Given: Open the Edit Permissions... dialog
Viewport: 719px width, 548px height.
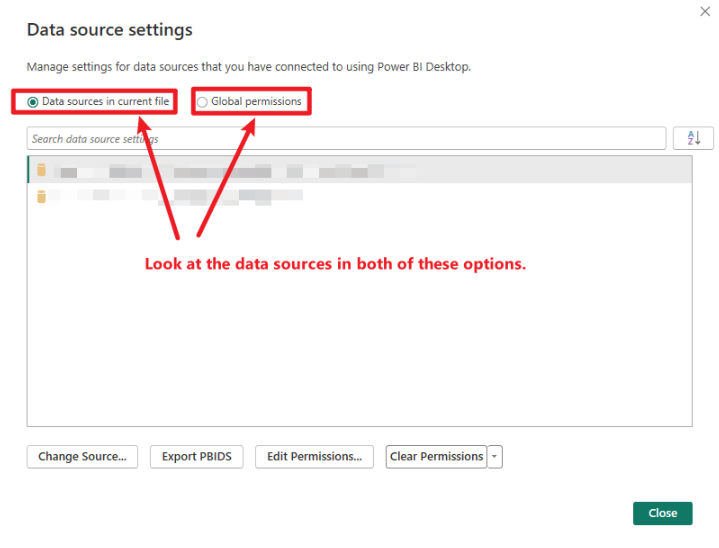Looking at the screenshot, I should (314, 457).
